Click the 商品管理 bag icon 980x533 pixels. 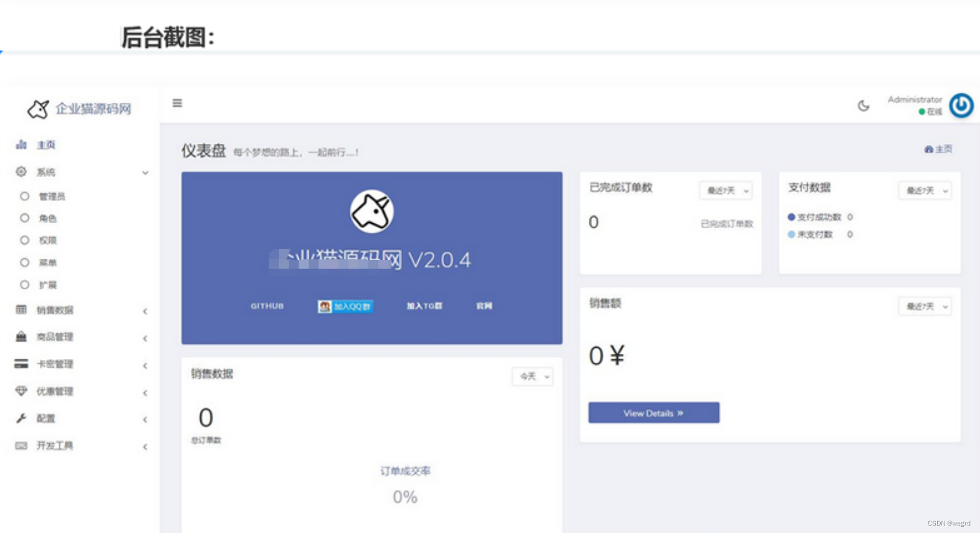(21, 336)
